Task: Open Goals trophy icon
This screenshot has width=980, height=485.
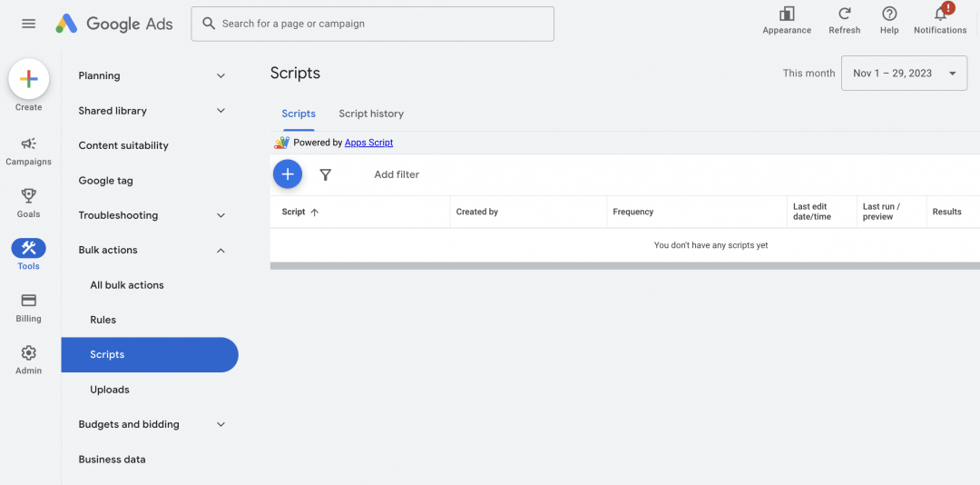Action: pos(29,196)
